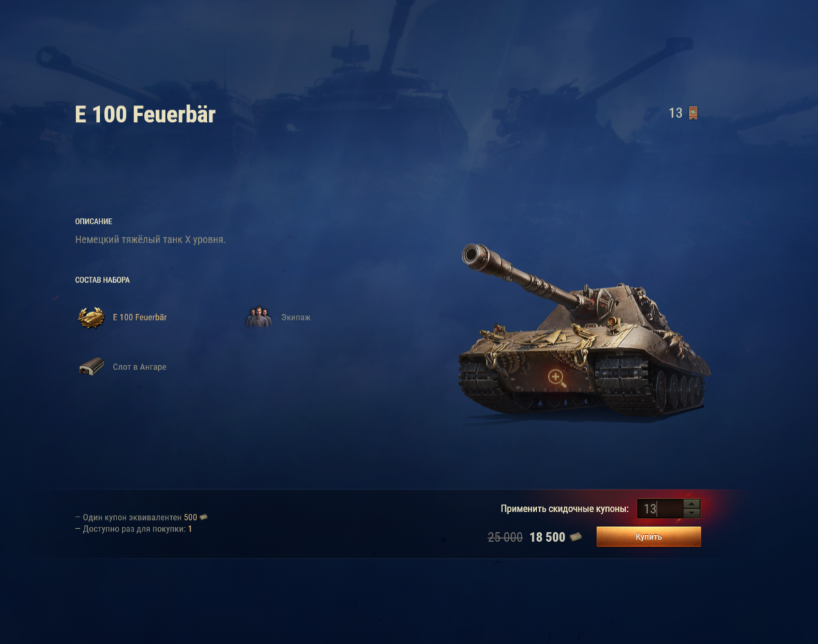This screenshot has width=818, height=644.
Task: Click the Экипаж item label
Action: tap(296, 318)
